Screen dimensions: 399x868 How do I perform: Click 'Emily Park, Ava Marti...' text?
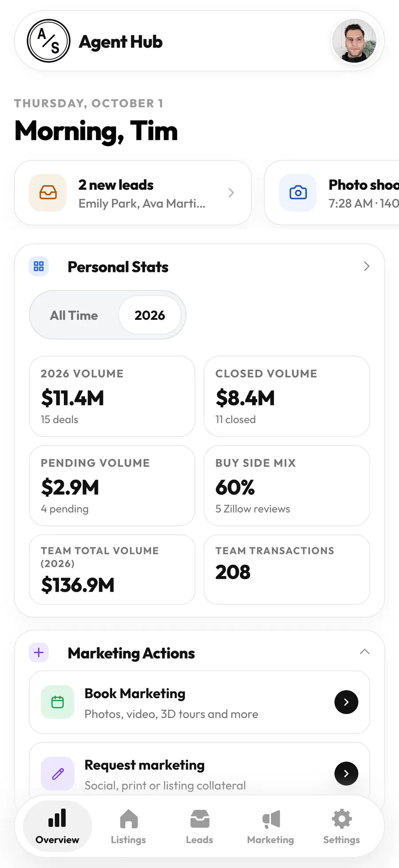[x=142, y=204]
